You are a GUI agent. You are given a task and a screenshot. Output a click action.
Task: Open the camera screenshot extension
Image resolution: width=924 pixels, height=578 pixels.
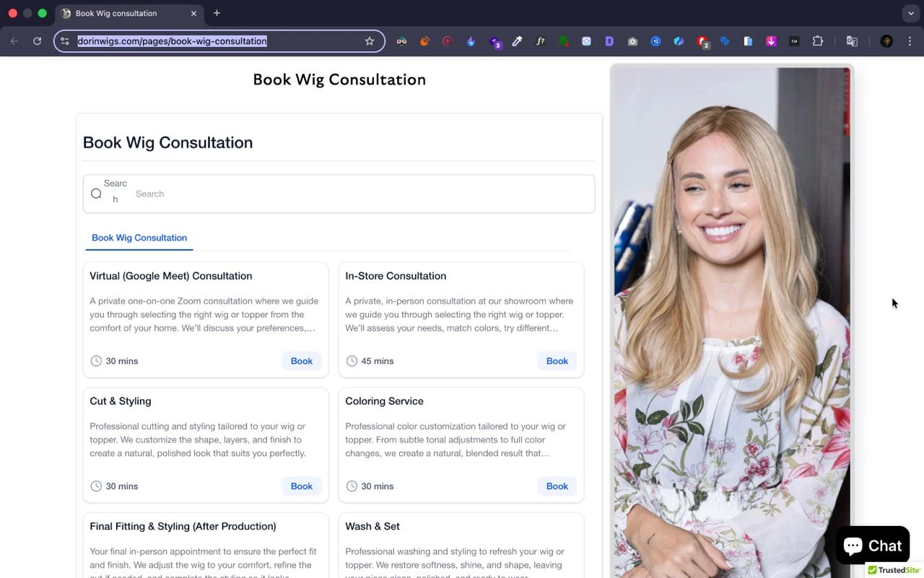[632, 41]
